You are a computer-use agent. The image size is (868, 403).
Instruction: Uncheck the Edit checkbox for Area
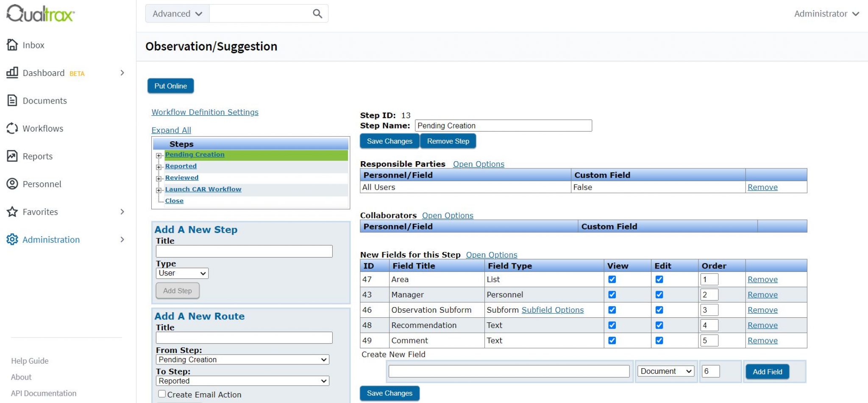[x=659, y=279]
